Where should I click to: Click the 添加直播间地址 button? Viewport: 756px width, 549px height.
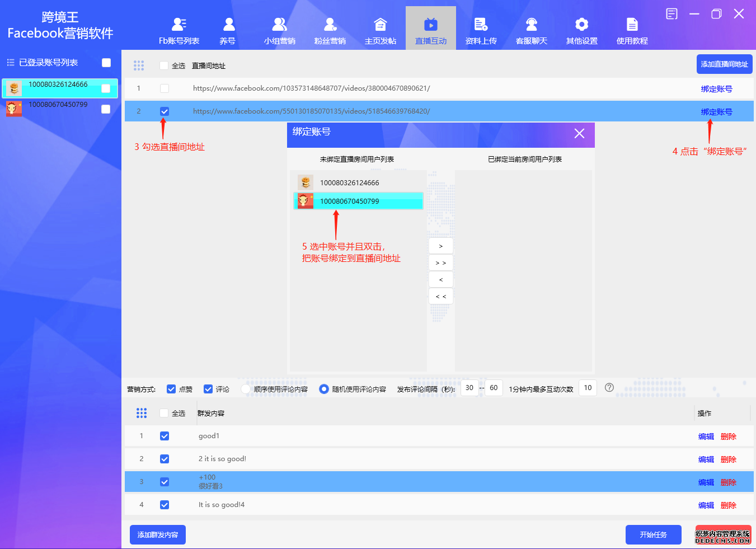coord(724,64)
